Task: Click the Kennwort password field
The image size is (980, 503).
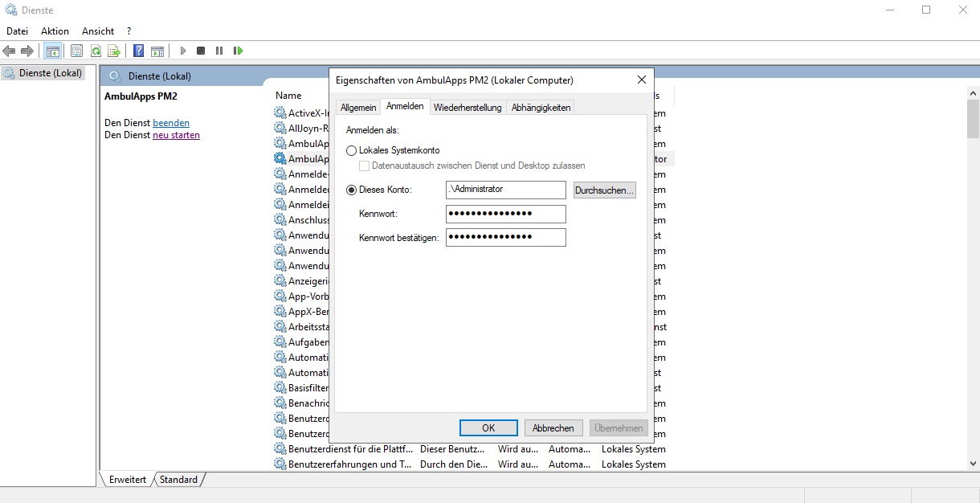Action: click(506, 214)
